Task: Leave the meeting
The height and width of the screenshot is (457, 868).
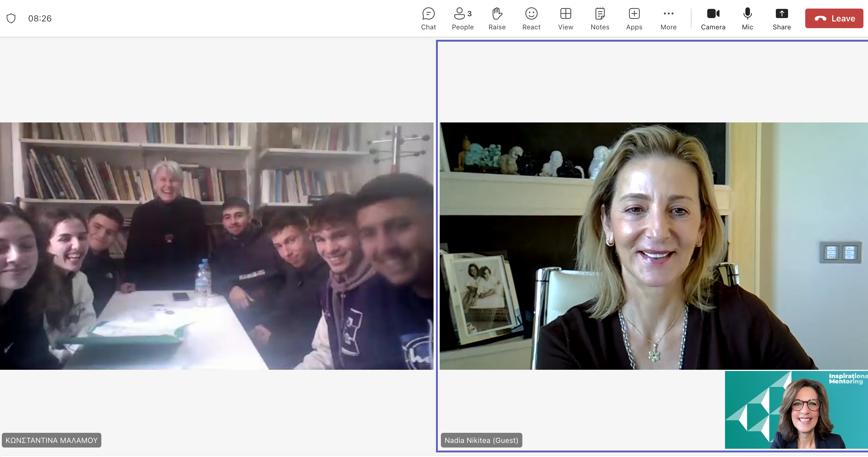Action: pyautogui.click(x=834, y=19)
